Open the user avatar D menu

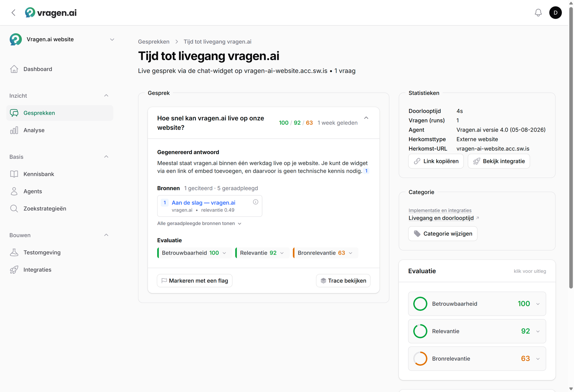coord(555,13)
